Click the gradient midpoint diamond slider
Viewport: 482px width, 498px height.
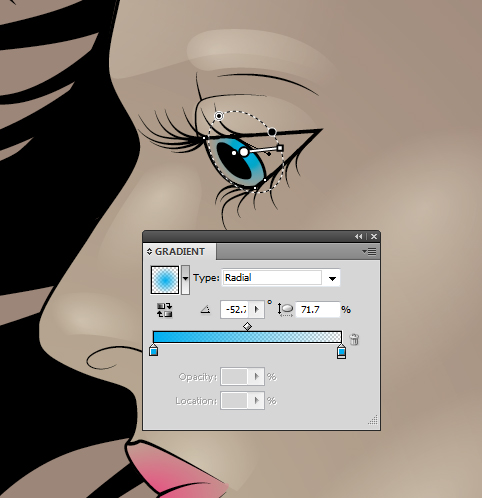coord(247,326)
